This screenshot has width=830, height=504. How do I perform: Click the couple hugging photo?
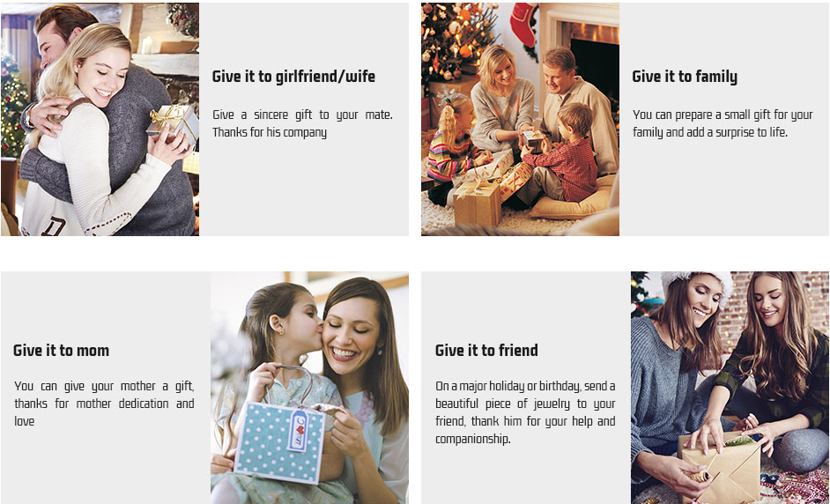[100, 119]
